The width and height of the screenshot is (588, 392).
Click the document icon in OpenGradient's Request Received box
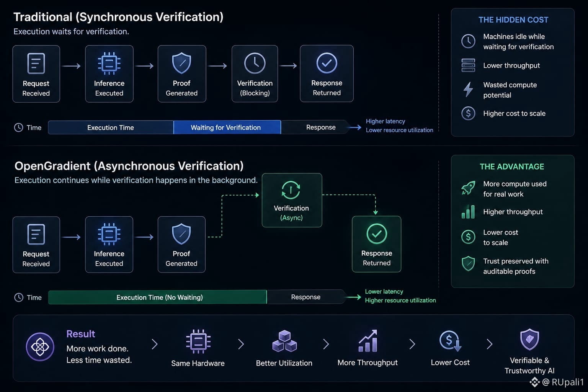tap(36, 234)
